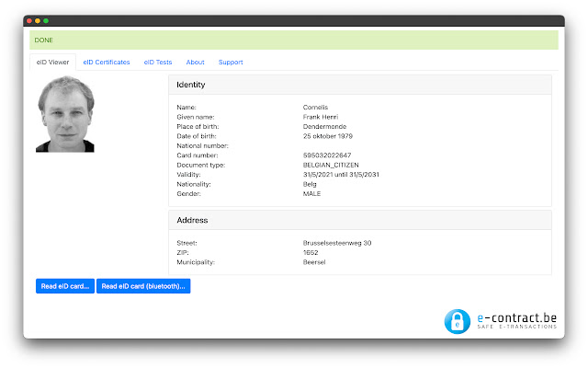
Task: Click the red window close button
Action: [29, 20]
